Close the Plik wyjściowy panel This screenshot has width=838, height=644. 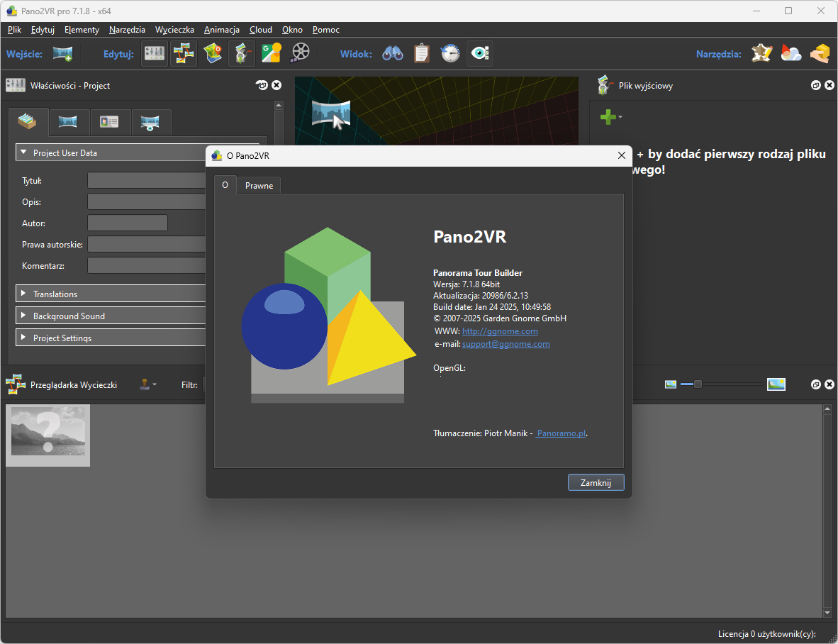tap(829, 85)
